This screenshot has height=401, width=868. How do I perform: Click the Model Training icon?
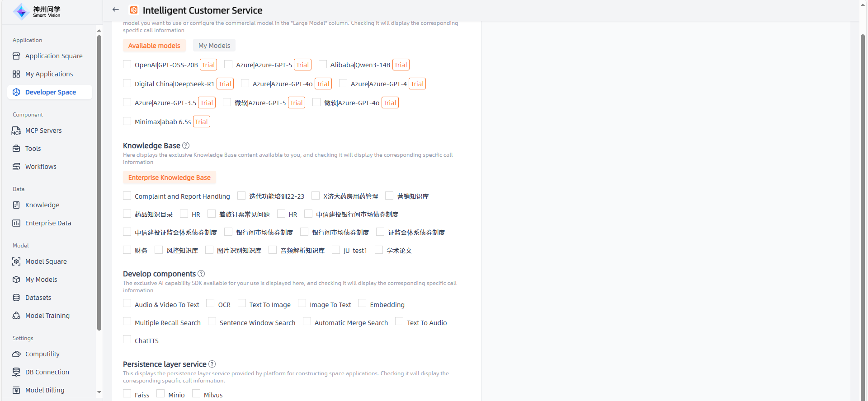coord(16,316)
